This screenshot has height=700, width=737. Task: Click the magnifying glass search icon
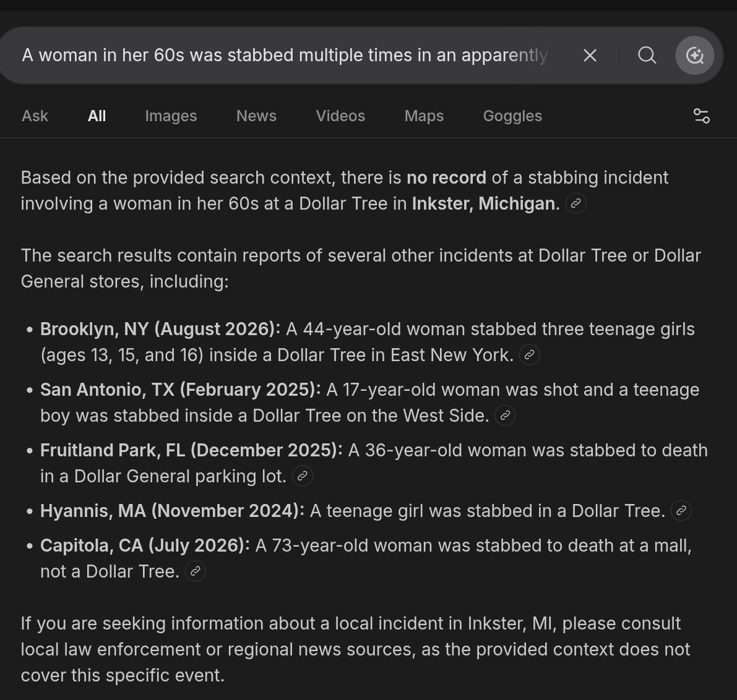click(x=647, y=56)
